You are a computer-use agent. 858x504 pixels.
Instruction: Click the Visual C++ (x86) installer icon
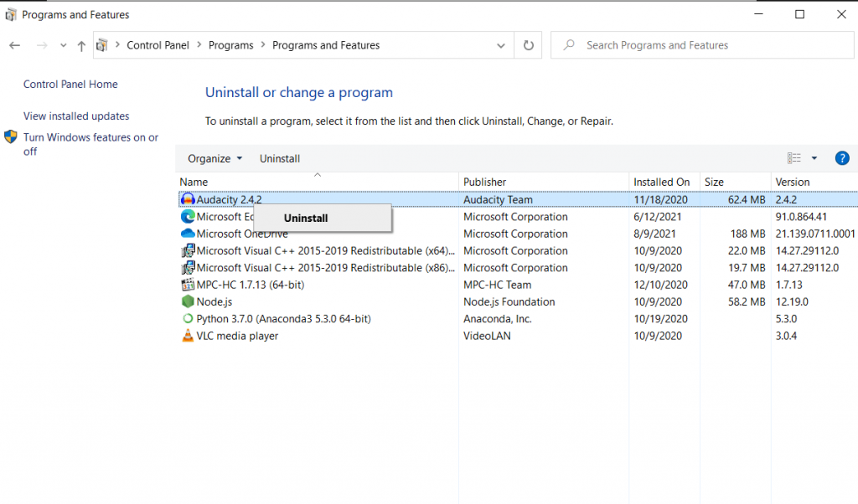[188, 267]
